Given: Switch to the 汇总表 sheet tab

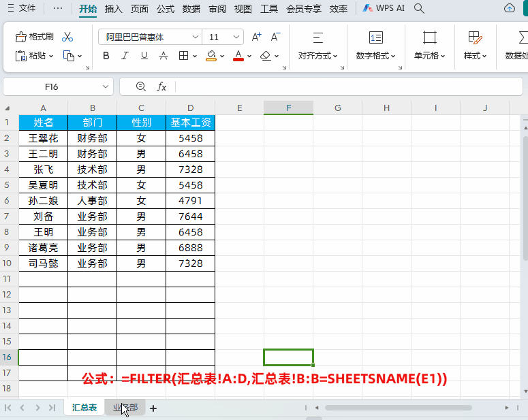Looking at the screenshot, I should coord(84,408).
